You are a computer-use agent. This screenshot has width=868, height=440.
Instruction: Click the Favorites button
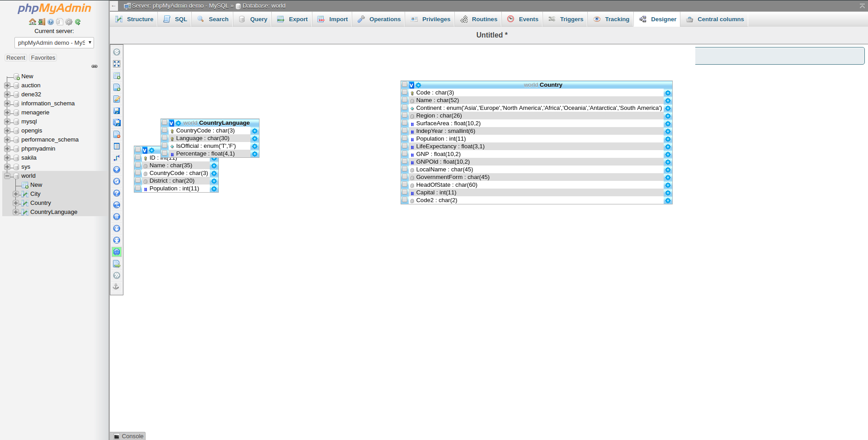coord(43,57)
